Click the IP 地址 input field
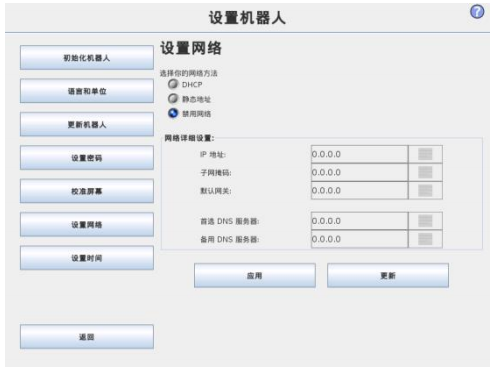This screenshot has height=371, width=496. (x=359, y=154)
